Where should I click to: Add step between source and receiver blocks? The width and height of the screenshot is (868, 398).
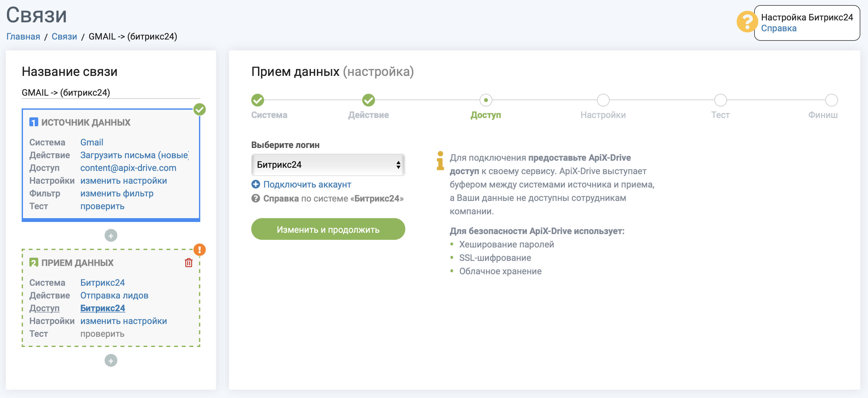(x=111, y=236)
